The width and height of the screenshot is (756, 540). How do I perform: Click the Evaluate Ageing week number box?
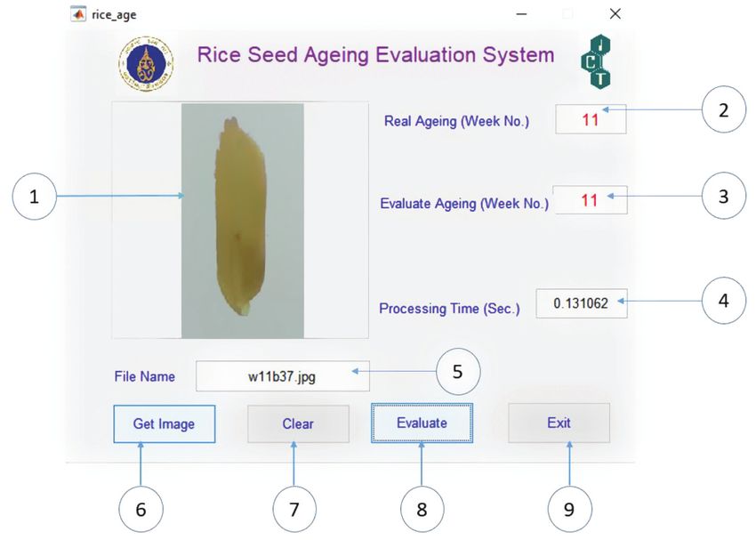click(x=591, y=199)
